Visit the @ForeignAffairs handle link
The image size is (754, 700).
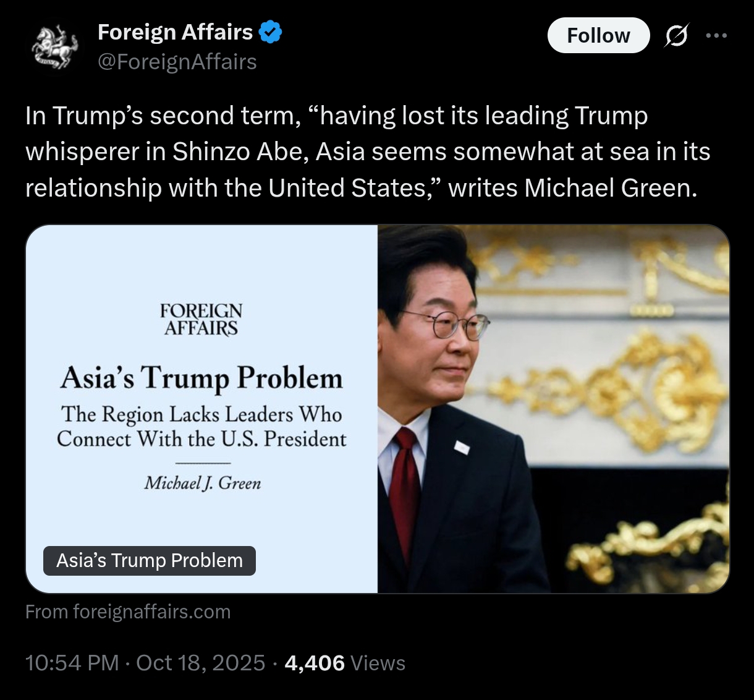tap(177, 62)
